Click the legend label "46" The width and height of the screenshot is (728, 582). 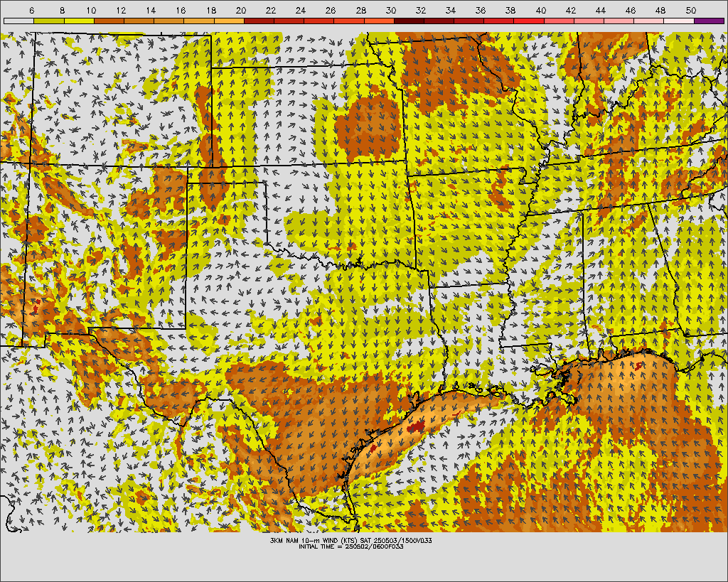tap(631, 10)
